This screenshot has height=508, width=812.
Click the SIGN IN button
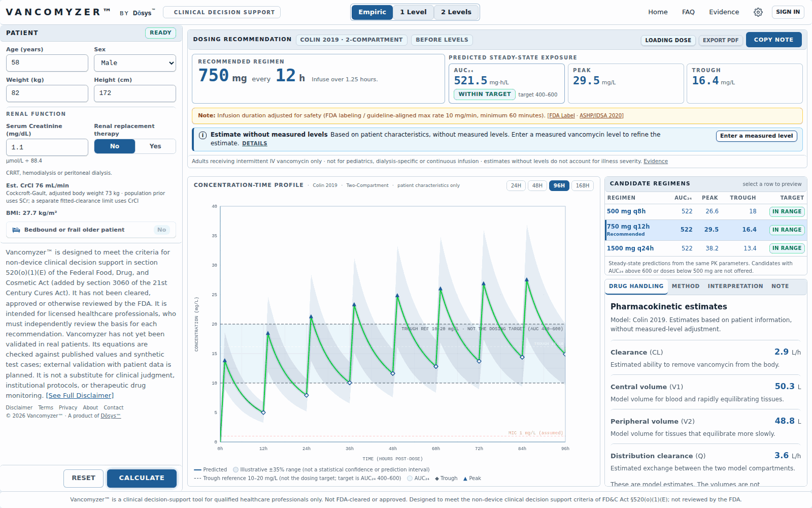788,12
